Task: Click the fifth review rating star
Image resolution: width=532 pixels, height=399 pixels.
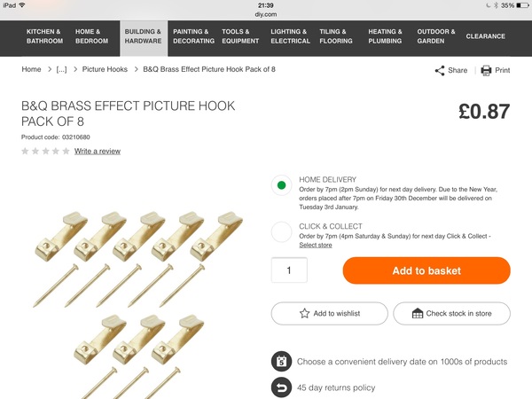Action: coord(66,152)
